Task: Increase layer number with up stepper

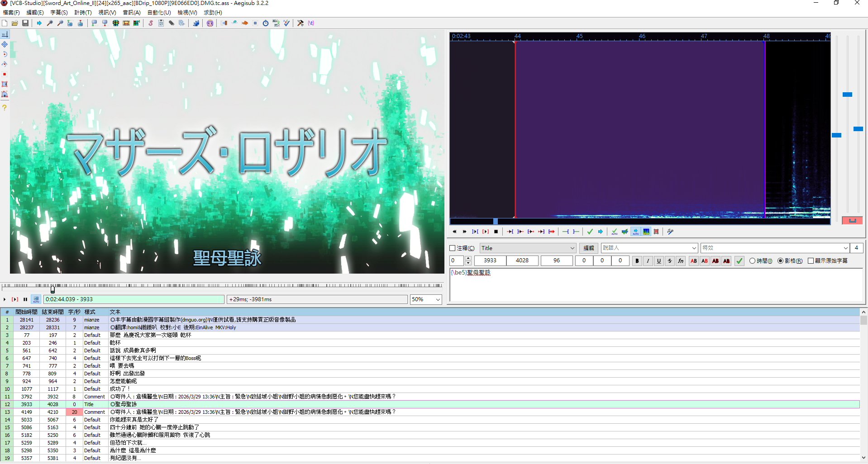Action: (468, 259)
